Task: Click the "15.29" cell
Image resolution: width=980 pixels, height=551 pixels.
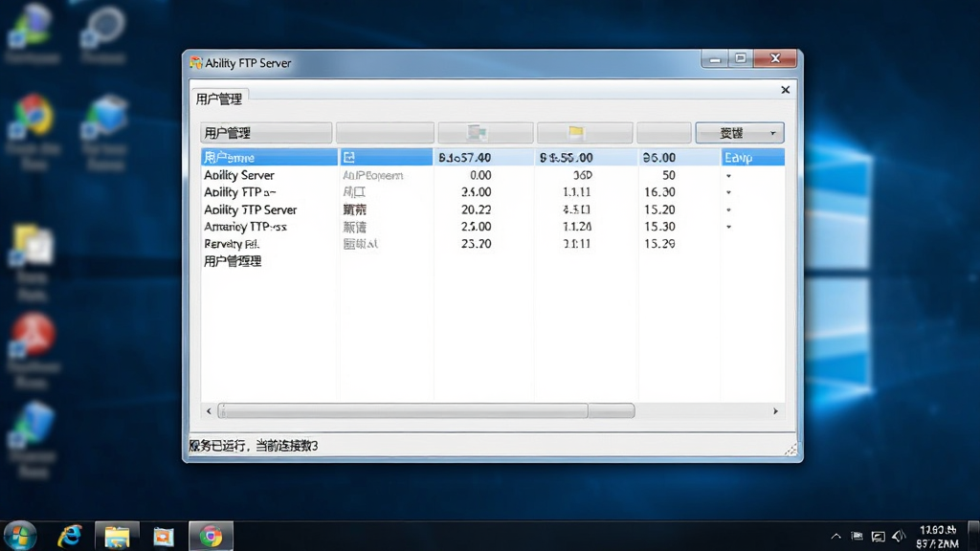Action: [x=659, y=244]
